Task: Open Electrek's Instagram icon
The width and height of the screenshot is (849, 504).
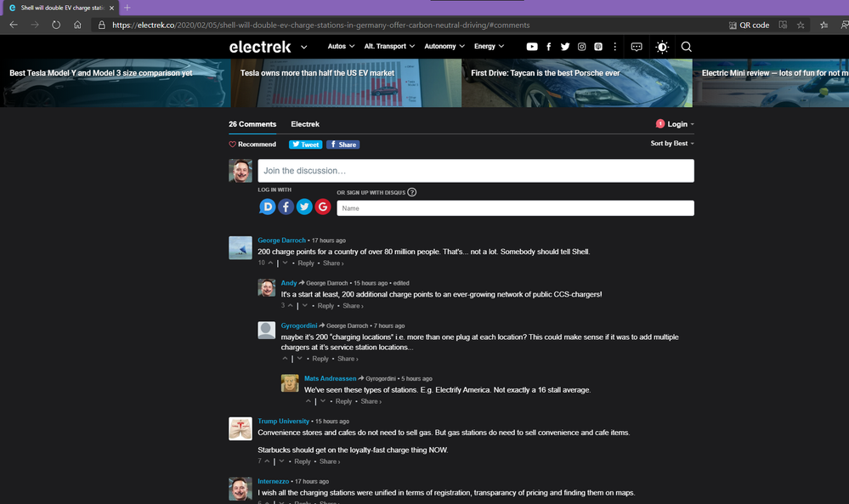Action: point(581,47)
